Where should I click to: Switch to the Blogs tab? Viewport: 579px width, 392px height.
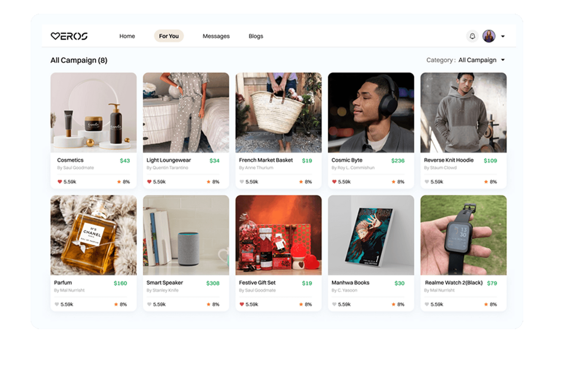click(x=256, y=36)
